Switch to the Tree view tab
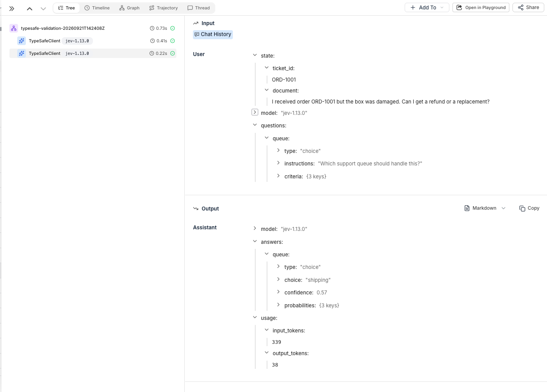This screenshot has height=392, width=547. (x=67, y=8)
